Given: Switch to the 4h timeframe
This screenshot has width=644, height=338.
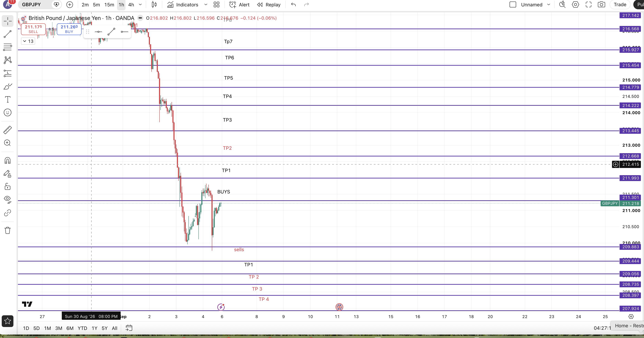Looking at the screenshot, I should click(131, 4).
